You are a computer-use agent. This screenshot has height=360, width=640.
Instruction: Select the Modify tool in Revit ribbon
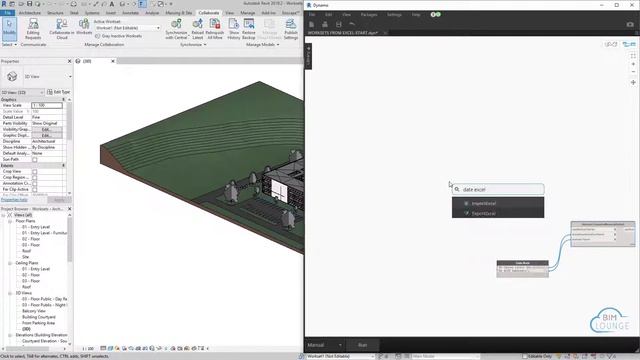coord(9,29)
